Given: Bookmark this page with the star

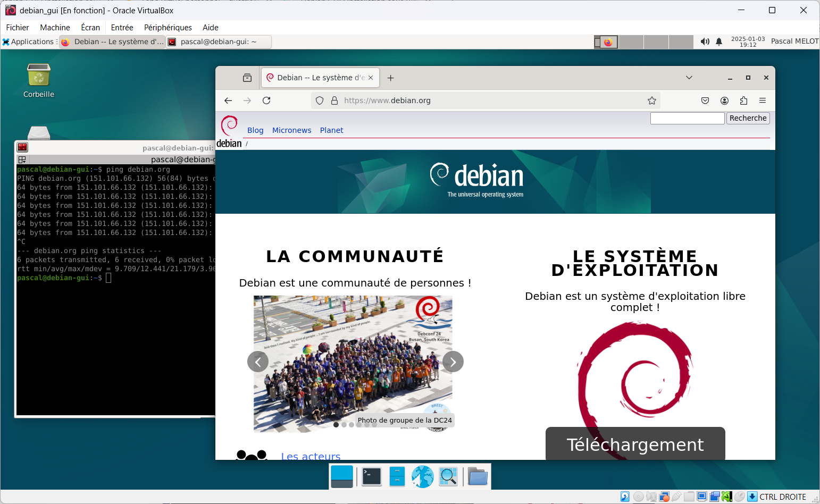Looking at the screenshot, I should (652, 100).
